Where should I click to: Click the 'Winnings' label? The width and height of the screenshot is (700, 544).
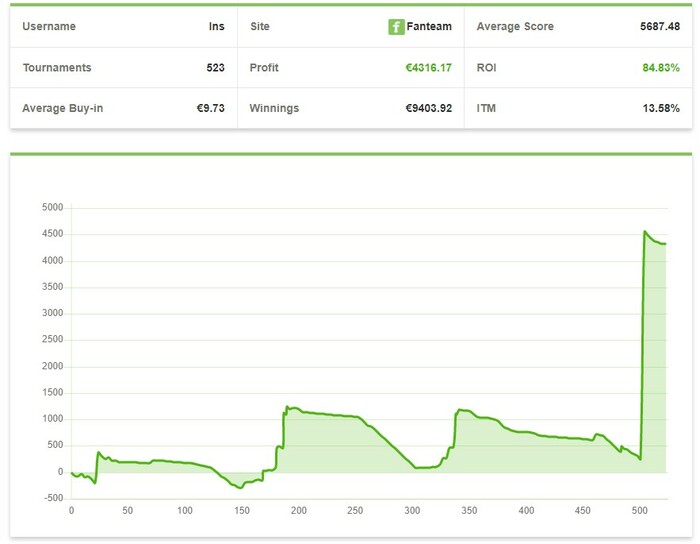click(x=274, y=108)
